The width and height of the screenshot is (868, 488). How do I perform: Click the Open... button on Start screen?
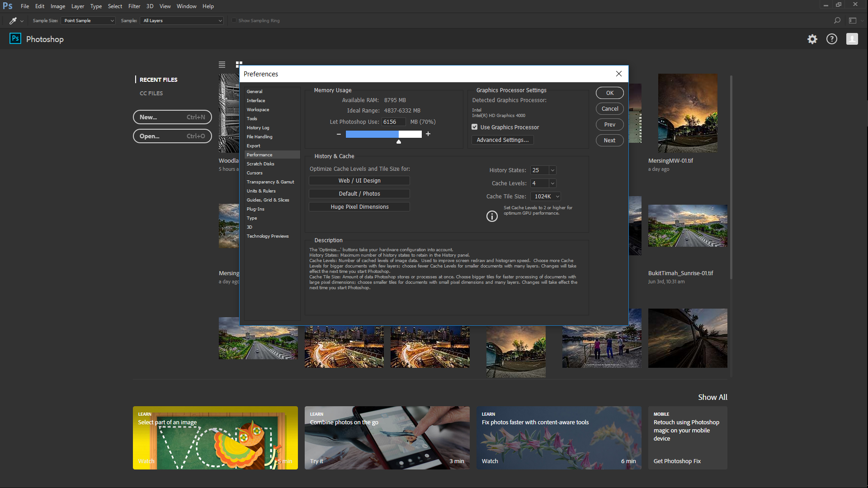point(172,136)
